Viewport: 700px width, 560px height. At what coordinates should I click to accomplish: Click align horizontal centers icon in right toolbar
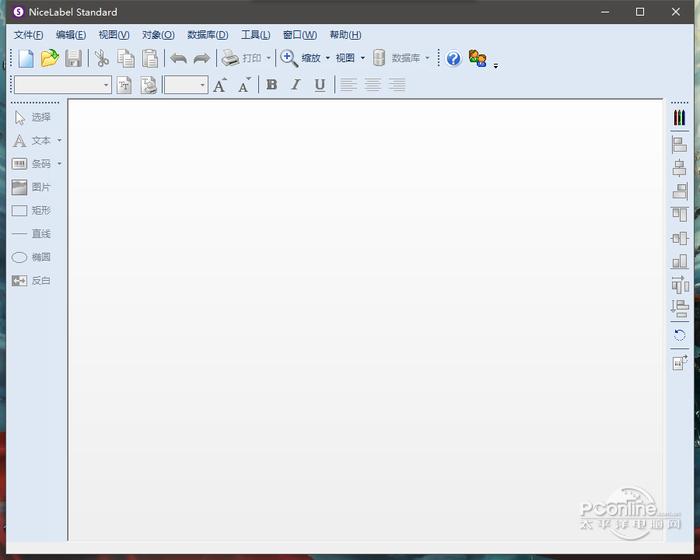click(x=679, y=168)
